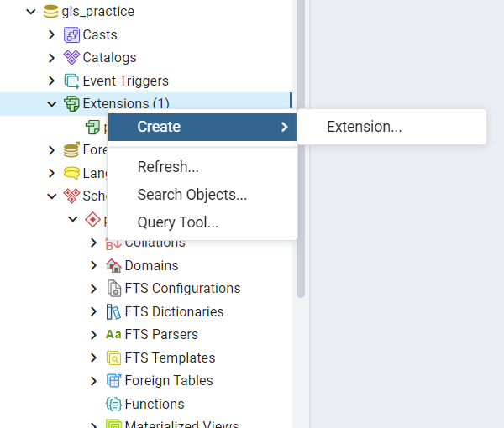
Task: Click the FTS Configurations icon
Action: pos(114,289)
